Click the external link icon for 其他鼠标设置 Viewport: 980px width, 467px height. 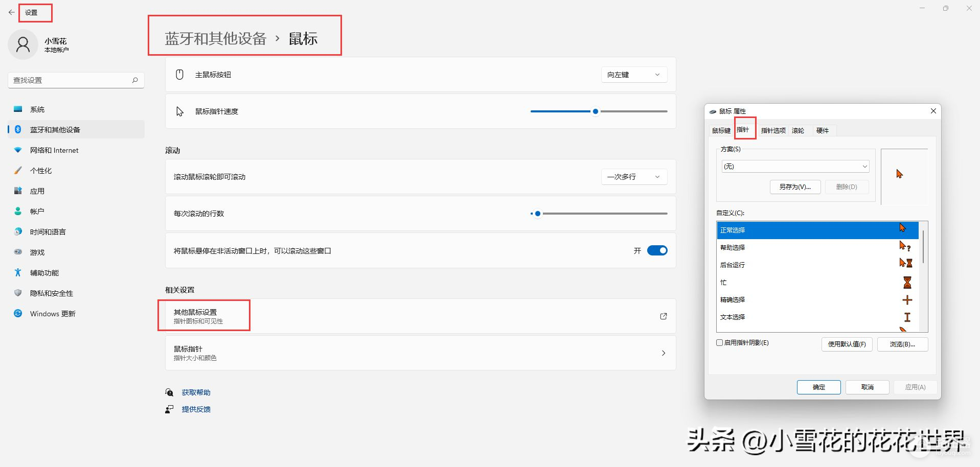[664, 316]
